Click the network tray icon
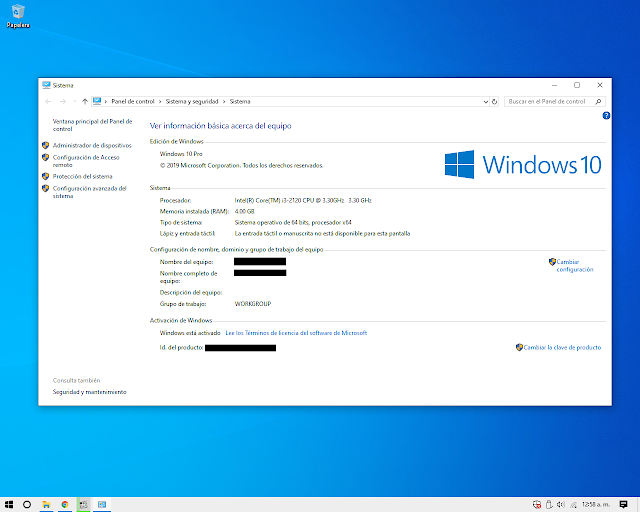The height and width of the screenshot is (512, 640). (x=573, y=505)
